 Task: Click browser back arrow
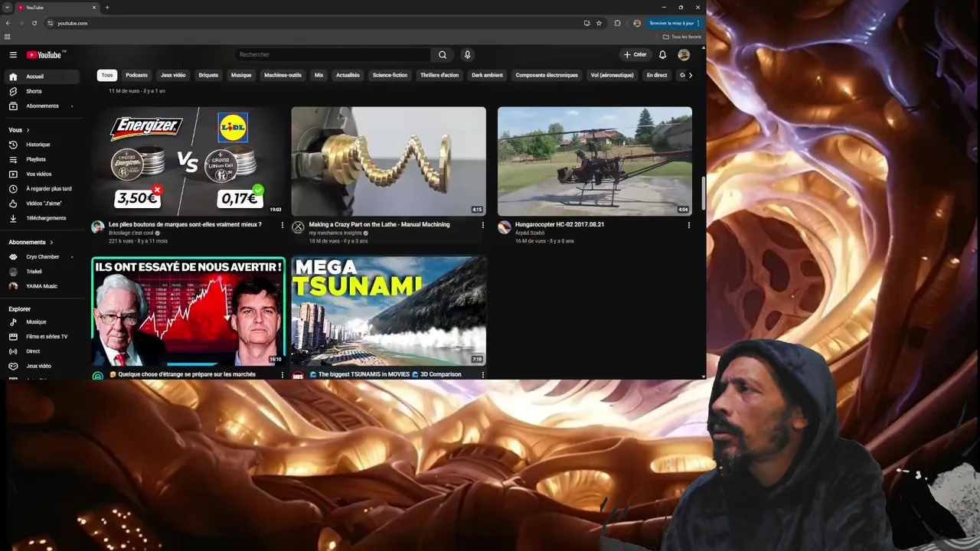(x=8, y=23)
